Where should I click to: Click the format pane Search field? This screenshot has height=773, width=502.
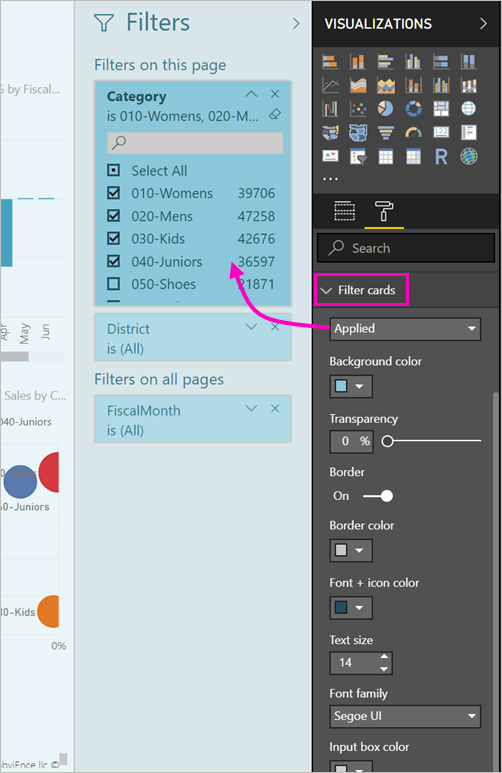coord(406,248)
